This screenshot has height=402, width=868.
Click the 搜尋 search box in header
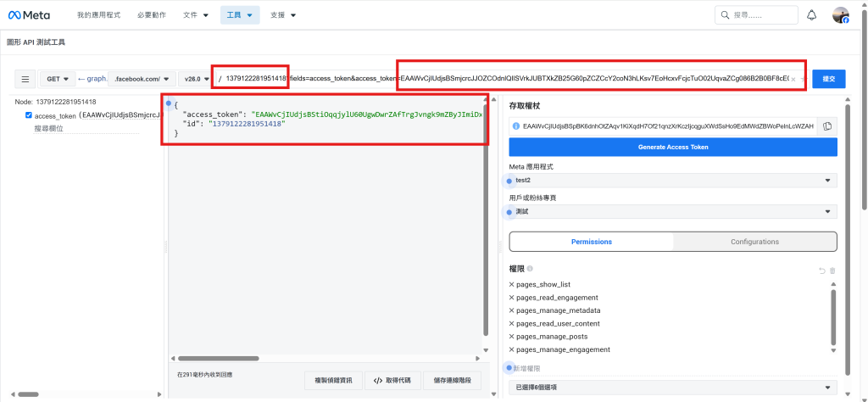coord(755,15)
